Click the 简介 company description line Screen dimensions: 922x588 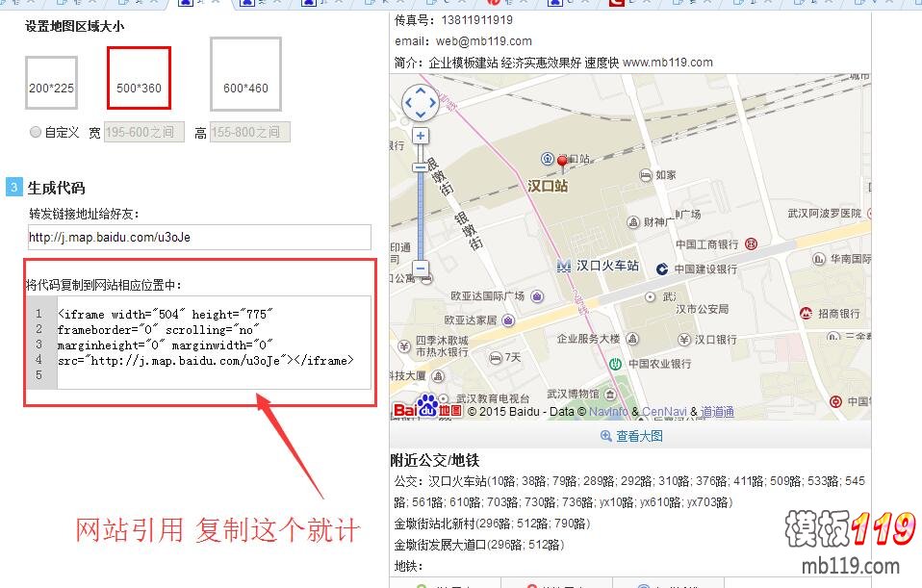[553, 63]
